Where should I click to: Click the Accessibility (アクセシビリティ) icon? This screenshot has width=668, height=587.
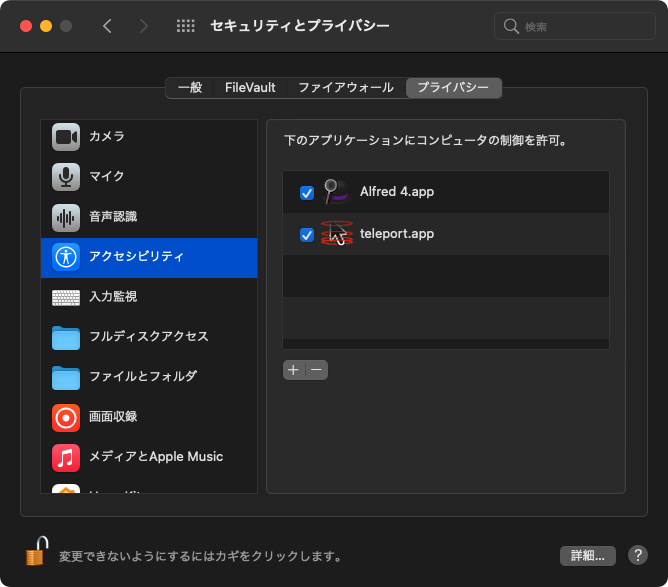66,257
